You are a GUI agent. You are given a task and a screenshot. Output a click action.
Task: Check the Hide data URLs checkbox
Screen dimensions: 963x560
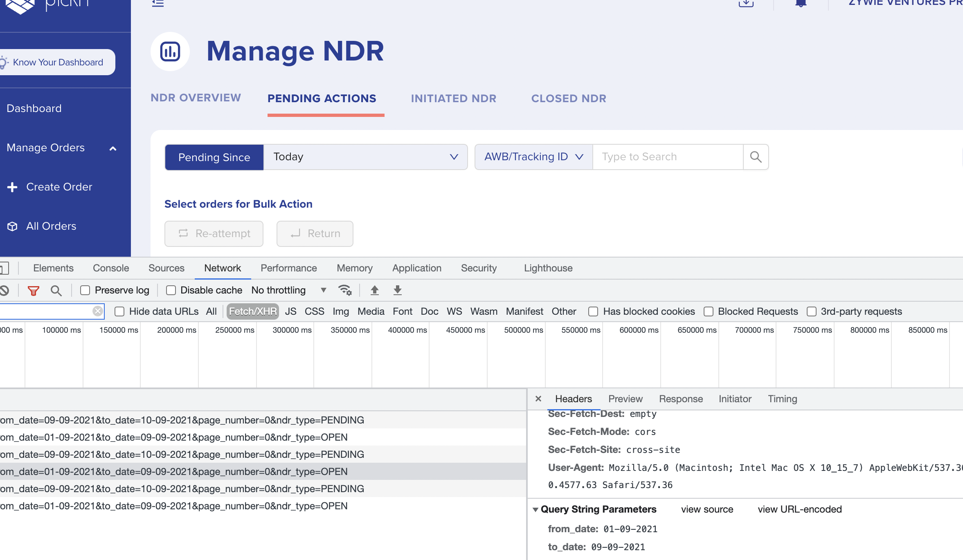(119, 311)
